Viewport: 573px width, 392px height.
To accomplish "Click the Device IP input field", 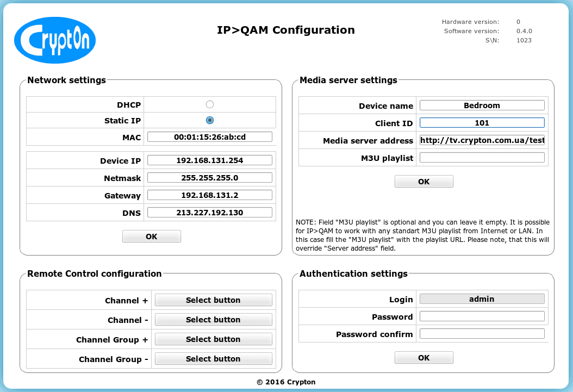I will click(209, 160).
